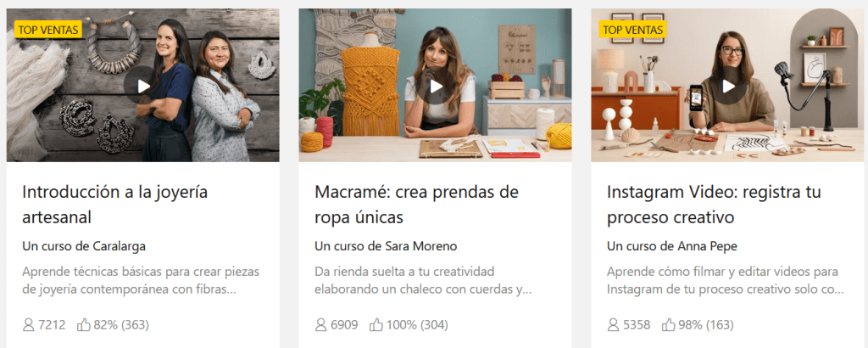Screen dimensions: 868x348
Task: Click the students icon showing 5358
Action: pyautogui.click(x=613, y=325)
